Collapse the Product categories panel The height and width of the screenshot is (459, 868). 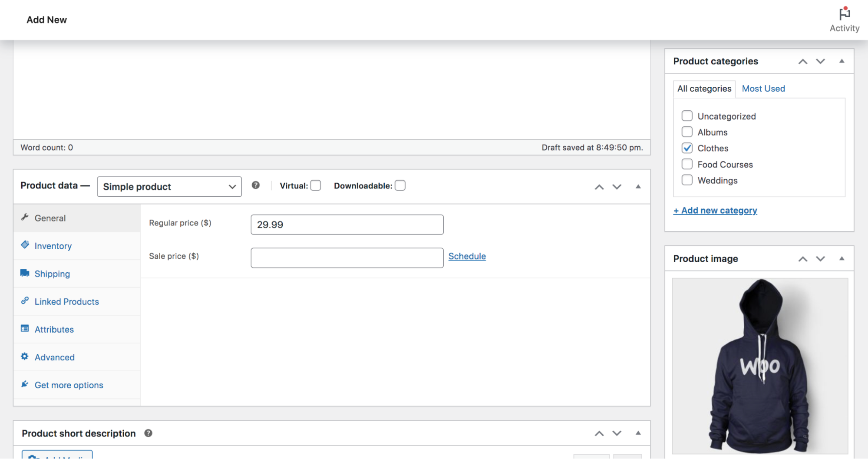click(x=842, y=61)
